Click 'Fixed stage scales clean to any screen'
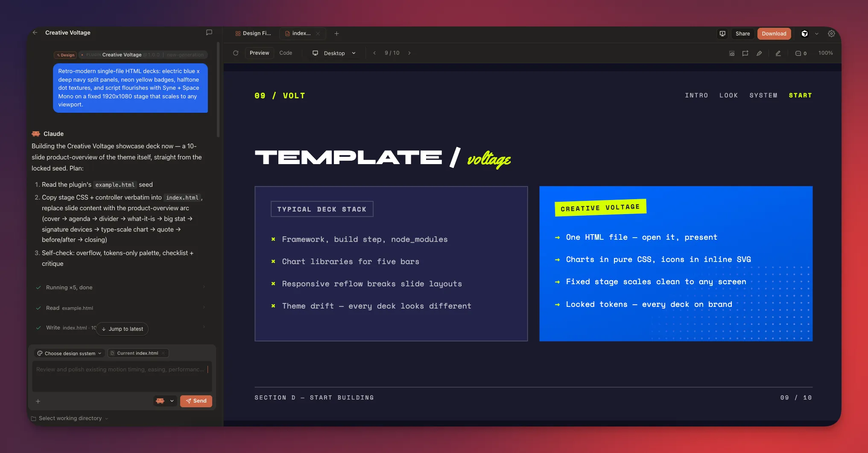 tap(656, 282)
